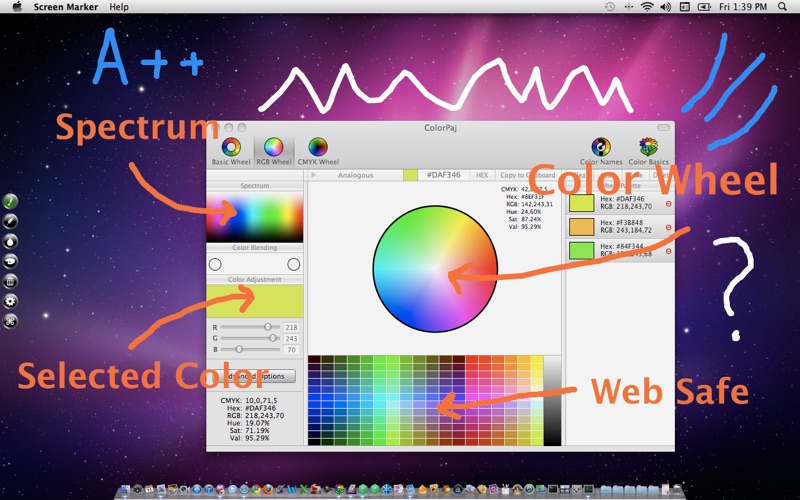Select the feather pen tool in Screen Marker palette
Screen dimensions: 800x500
click(x=10, y=221)
